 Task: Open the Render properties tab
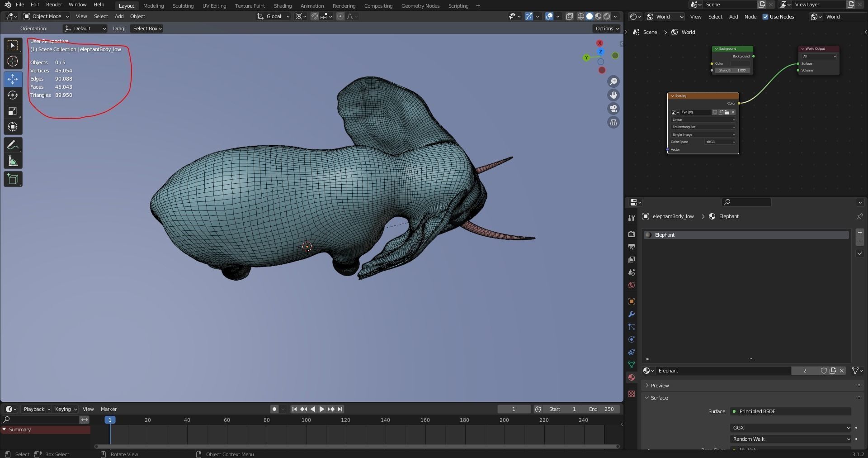[632, 234]
